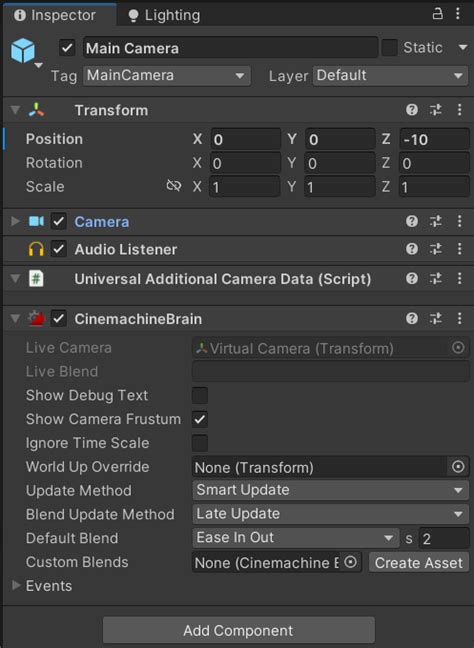Enable Ignore Time Scale checkbox
The width and height of the screenshot is (474, 648).
pyautogui.click(x=200, y=443)
